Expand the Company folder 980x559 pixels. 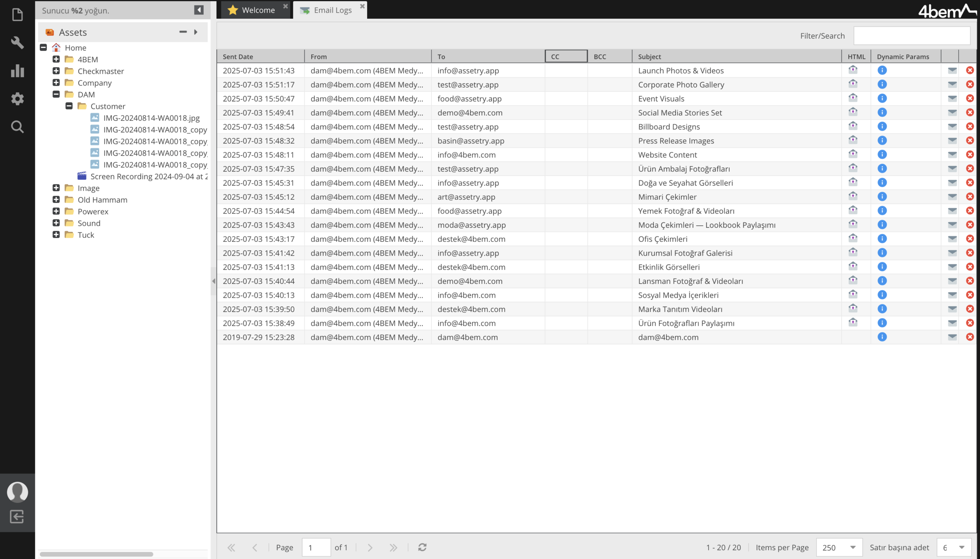pyautogui.click(x=56, y=83)
